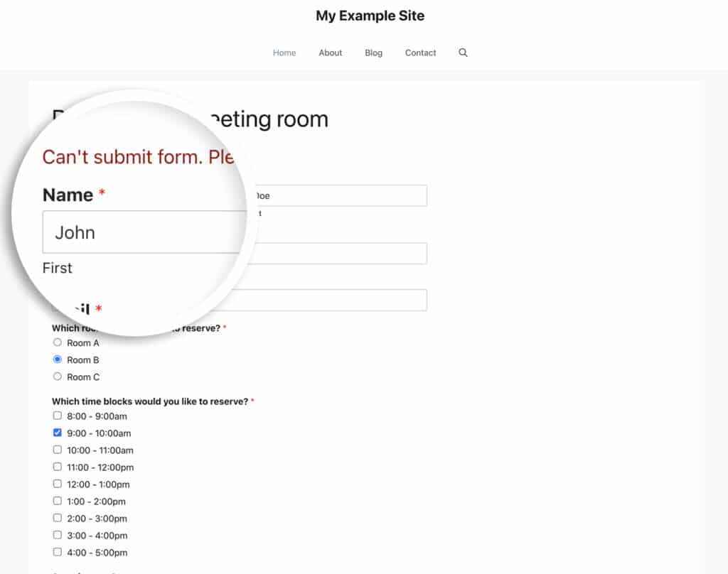Visit the Blog page

click(x=373, y=52)
